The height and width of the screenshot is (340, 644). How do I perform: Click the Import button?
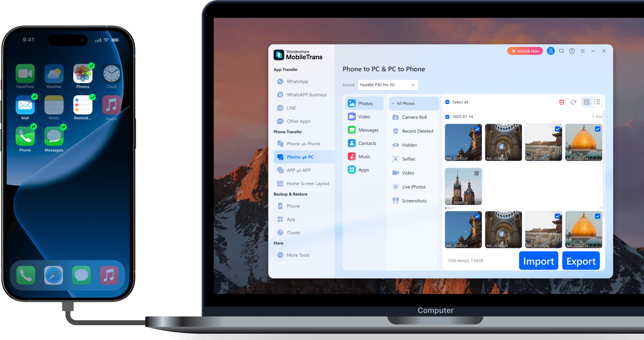tap(538, 261)
